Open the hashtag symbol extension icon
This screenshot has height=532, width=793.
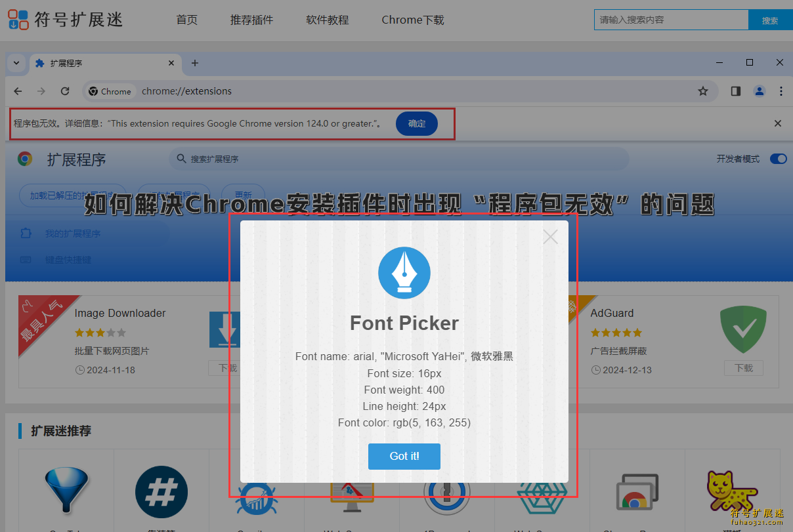tap(161, 492)
